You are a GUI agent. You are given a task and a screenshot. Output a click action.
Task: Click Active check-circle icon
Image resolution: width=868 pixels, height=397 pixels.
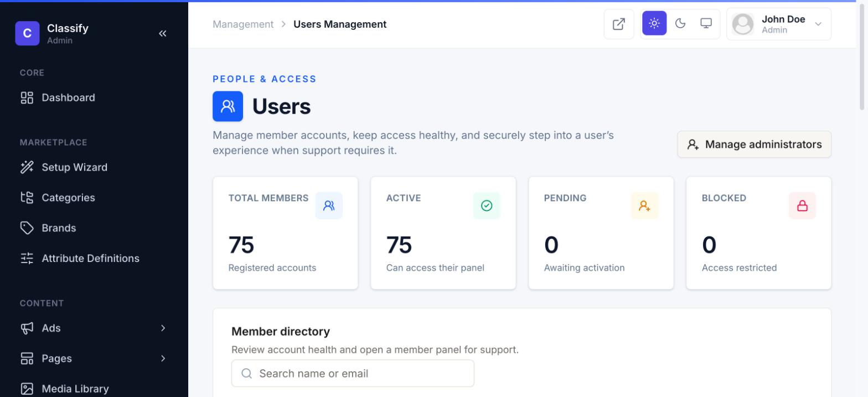487,205
